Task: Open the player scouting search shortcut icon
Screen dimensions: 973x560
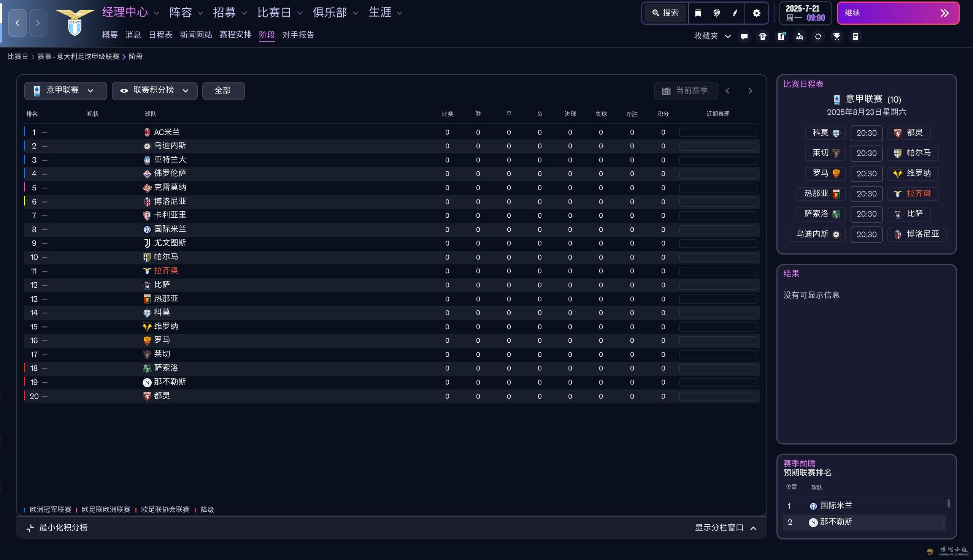Action: [800, 36]
